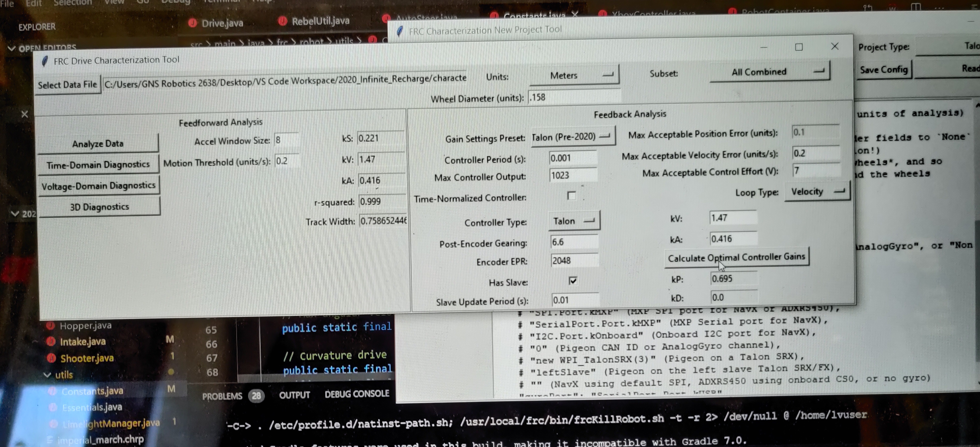Open 3D Diagnostics plot

coord(99,207)
